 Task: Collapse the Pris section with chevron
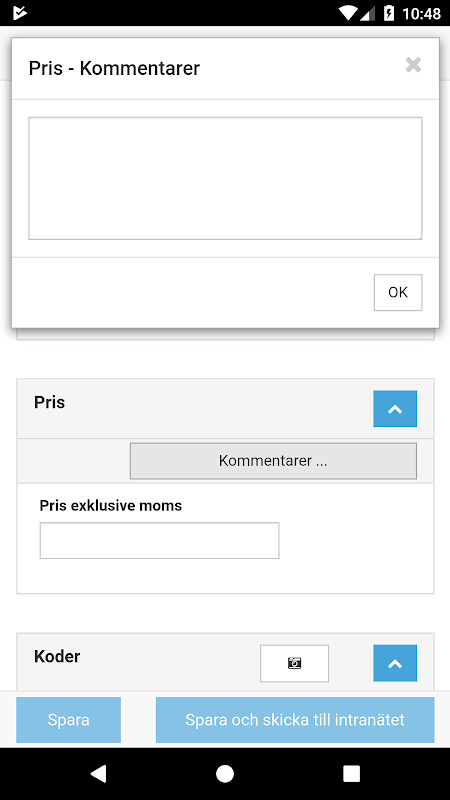[395, 409]
